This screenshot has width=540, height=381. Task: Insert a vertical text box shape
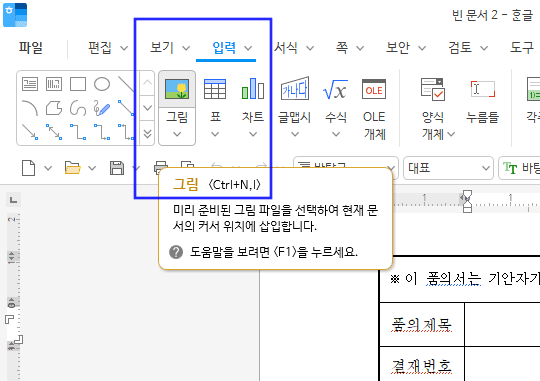coord(54,84)
